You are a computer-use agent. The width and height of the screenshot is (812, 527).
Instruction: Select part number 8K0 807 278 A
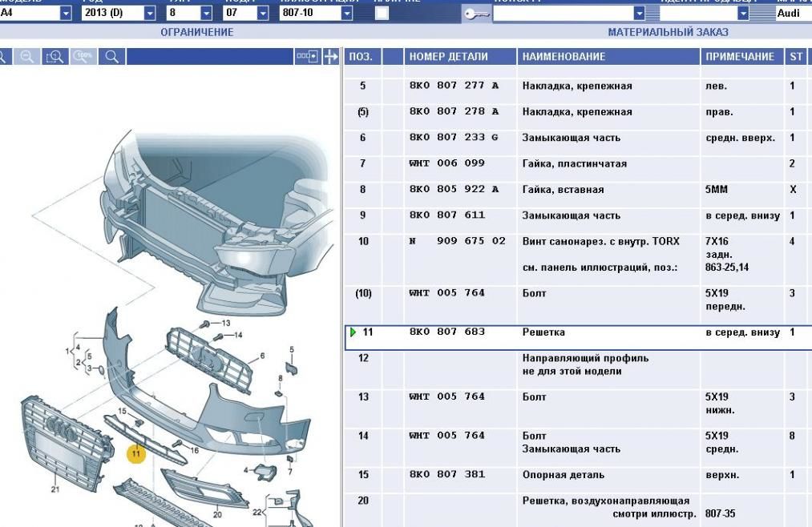pos(454,111)
